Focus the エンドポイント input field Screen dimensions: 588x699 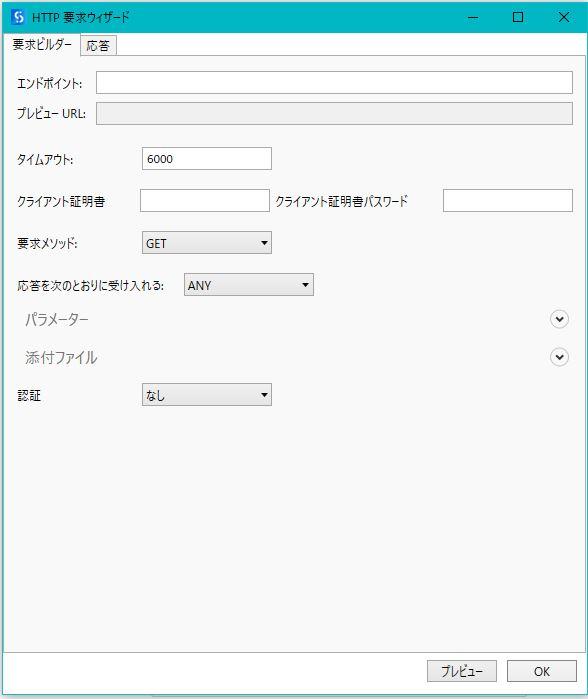(x=334, y=82)
